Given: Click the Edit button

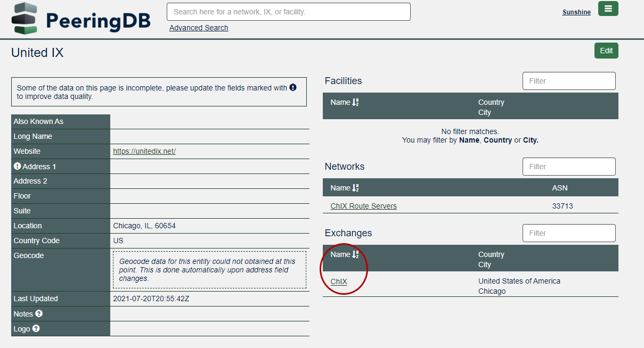Looking at the screenshot, I should [x=606, y=51].
